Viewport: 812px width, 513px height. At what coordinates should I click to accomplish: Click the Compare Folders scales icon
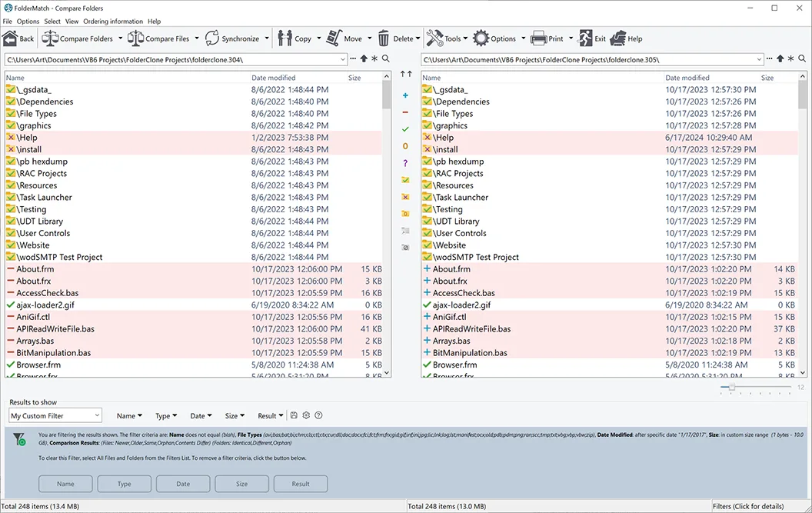[50, 38]
